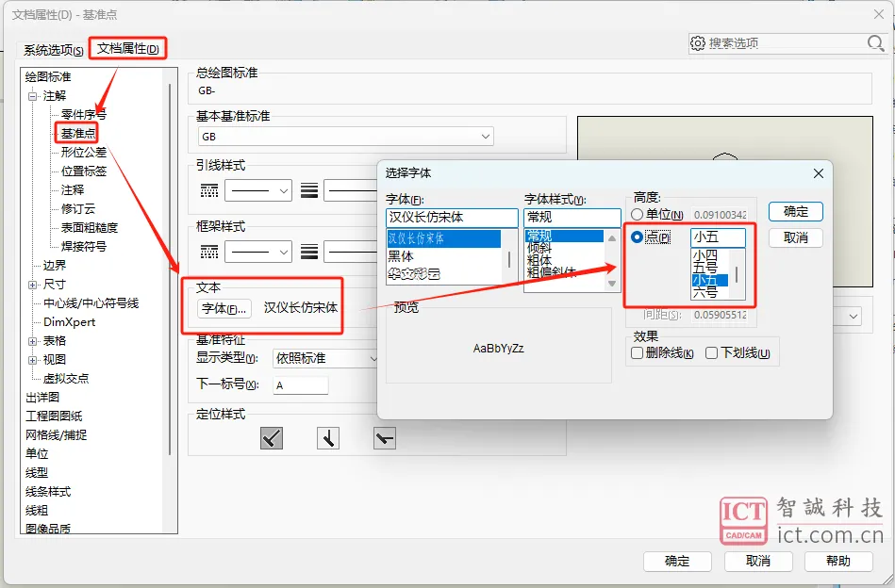Select the middle anchor style icon

click(x=328, y=438)
